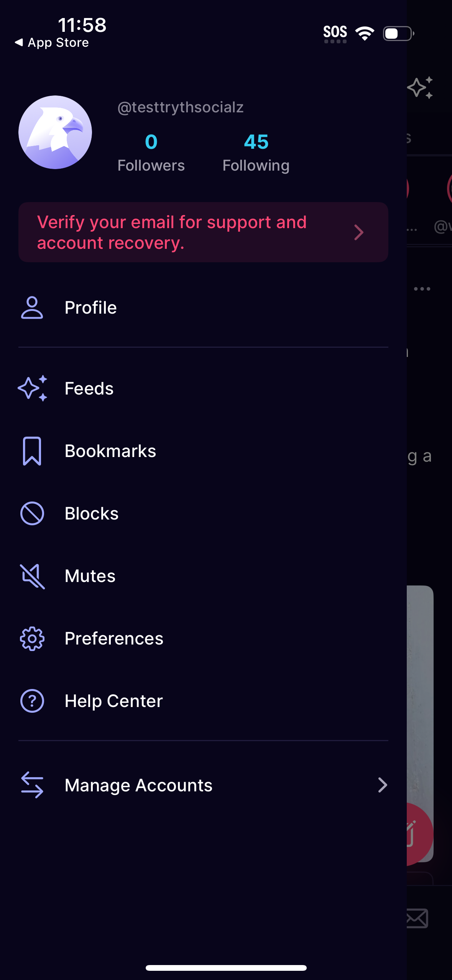Screen dimensions: 452x980
Task: Open the Profile person icon
Action: pos(32,307)
